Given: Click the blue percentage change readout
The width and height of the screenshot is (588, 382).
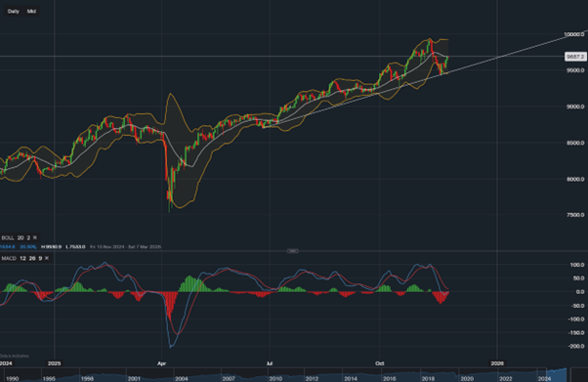Looking at the screenshot, I should point(28,247).
